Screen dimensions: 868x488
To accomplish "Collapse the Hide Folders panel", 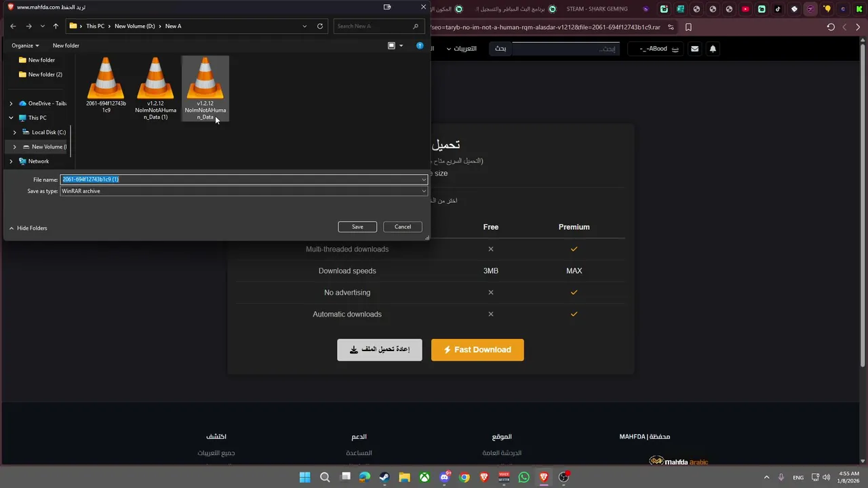I will click(28, 228).
